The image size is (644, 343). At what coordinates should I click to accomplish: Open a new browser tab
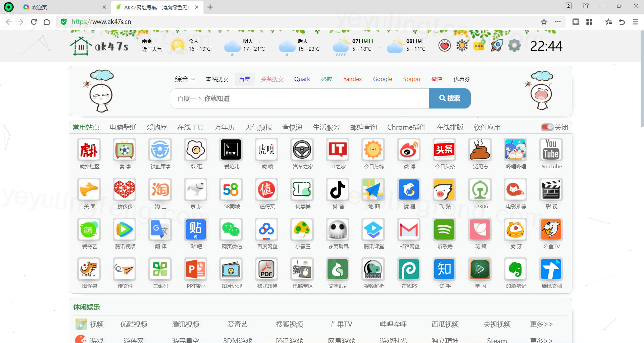click(x=210, y=7)
